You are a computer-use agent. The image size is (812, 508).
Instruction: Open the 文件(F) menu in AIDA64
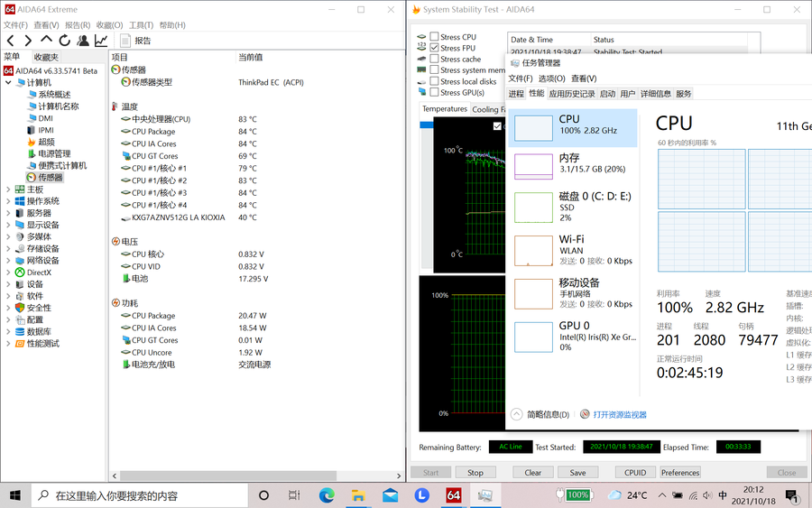15,25
